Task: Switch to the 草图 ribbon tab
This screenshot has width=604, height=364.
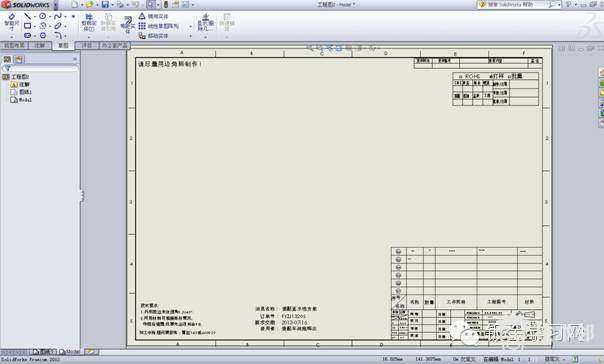Action: [63, 45]
